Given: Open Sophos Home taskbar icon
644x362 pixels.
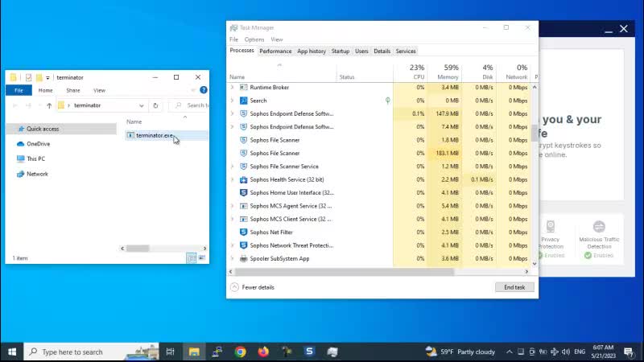Looking at the screenshot, I should tap(309, 352).
